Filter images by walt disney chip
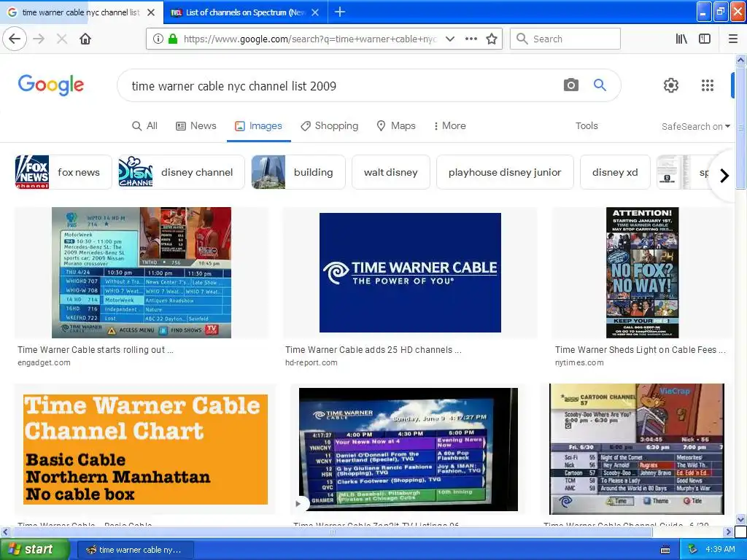747x560 pixels. pos(391,172)
